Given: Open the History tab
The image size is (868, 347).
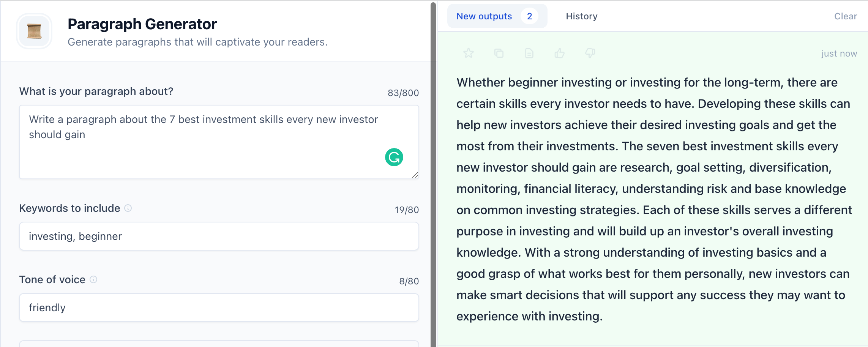Looking at the screenshot, I should click(582, 16).
